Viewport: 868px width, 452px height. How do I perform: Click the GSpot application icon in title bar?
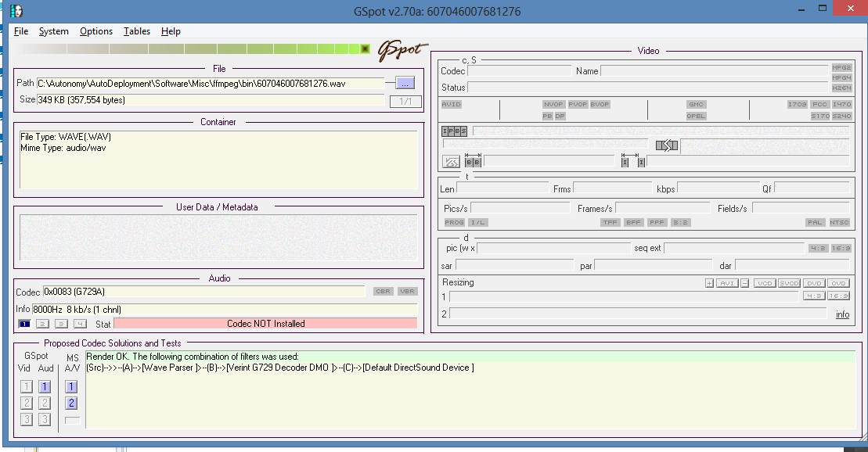tap(16, 10)
